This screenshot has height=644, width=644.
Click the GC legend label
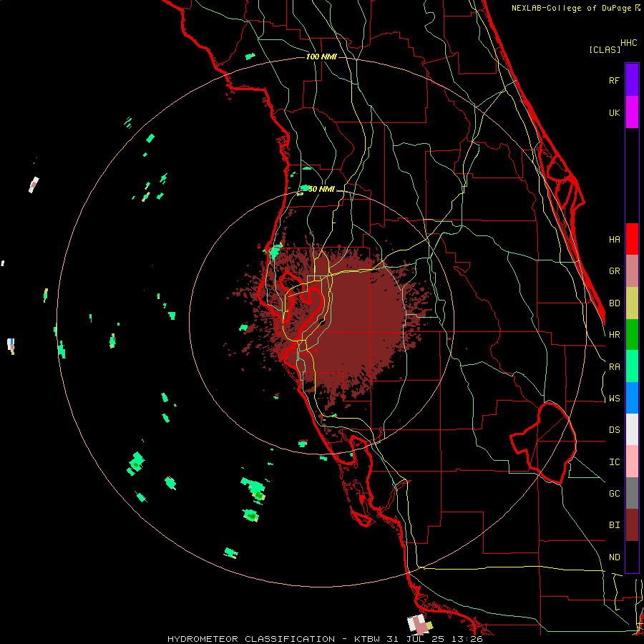pyautogui.click(x=614, y=494)
